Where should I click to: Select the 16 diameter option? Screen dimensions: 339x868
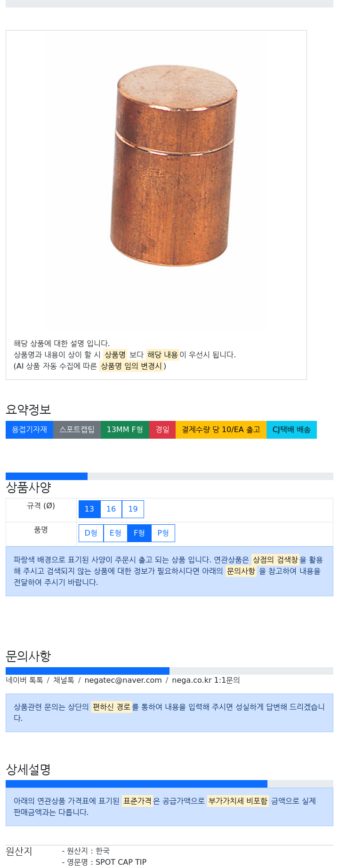[111, 509]
